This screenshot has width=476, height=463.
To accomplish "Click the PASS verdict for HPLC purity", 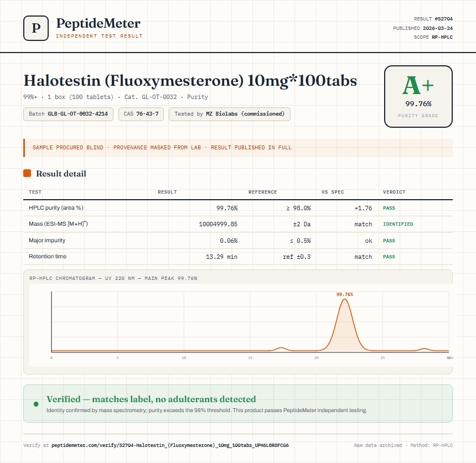I will 389,208.
